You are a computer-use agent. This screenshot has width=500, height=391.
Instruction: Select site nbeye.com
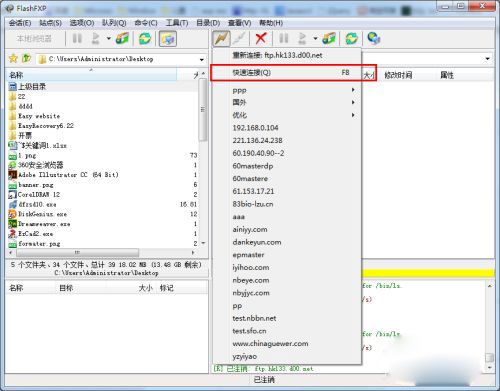click(287, 280)
